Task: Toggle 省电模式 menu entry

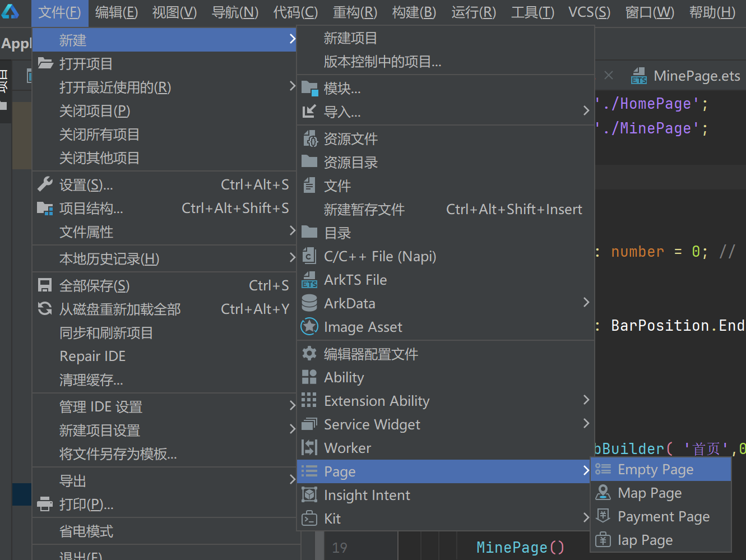Action: [x=164, y=531]
